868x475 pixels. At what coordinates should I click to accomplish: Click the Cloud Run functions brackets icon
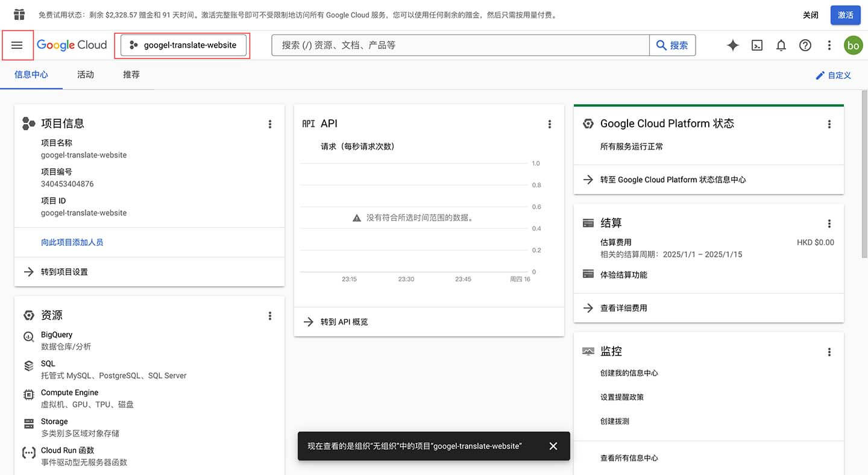click(28, 453)
